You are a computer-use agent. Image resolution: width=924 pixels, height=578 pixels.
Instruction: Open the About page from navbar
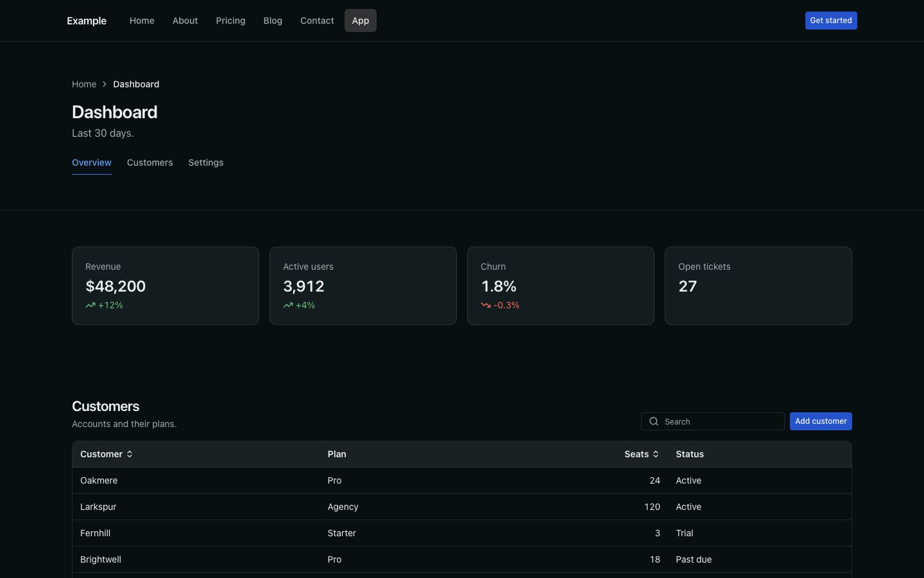point(185,21)
